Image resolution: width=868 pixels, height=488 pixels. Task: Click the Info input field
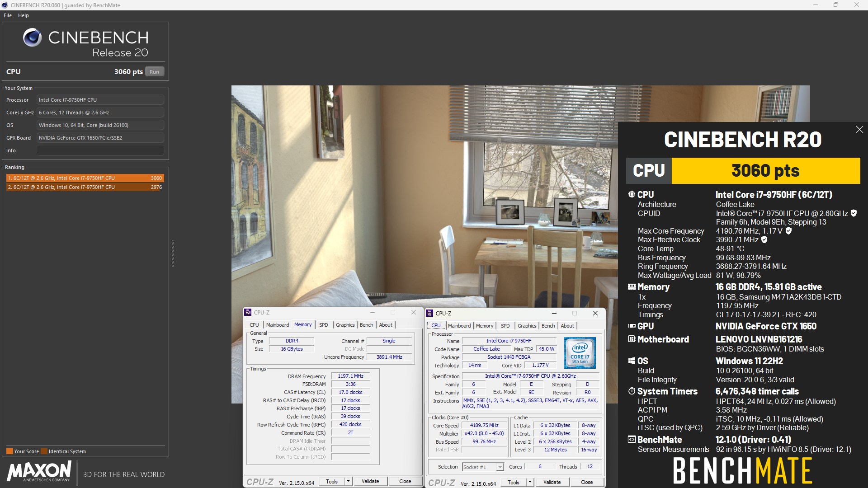pos(100,150)
